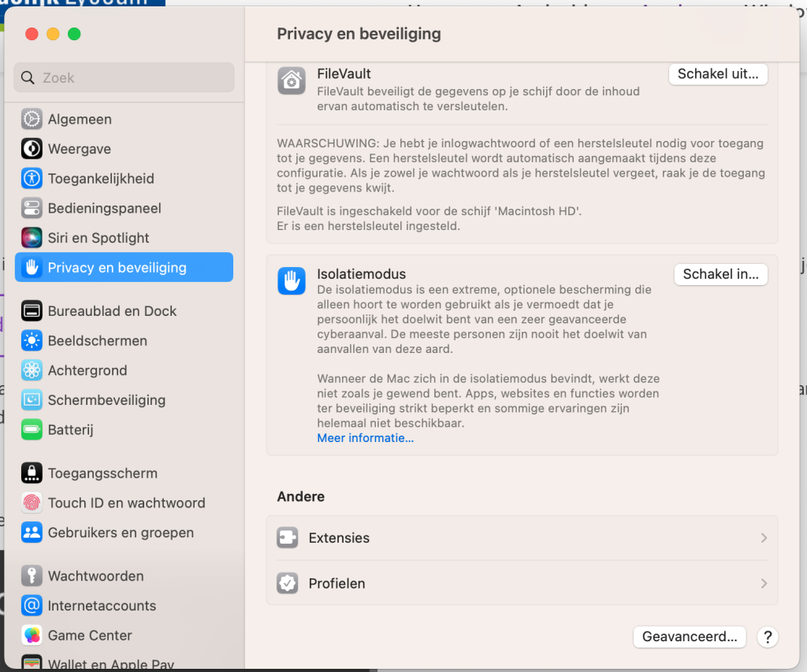This screenshot has height=672, width=807.
Task: Turn off FileVault with Schakel uit button
Action: click(x=718, y=74)
